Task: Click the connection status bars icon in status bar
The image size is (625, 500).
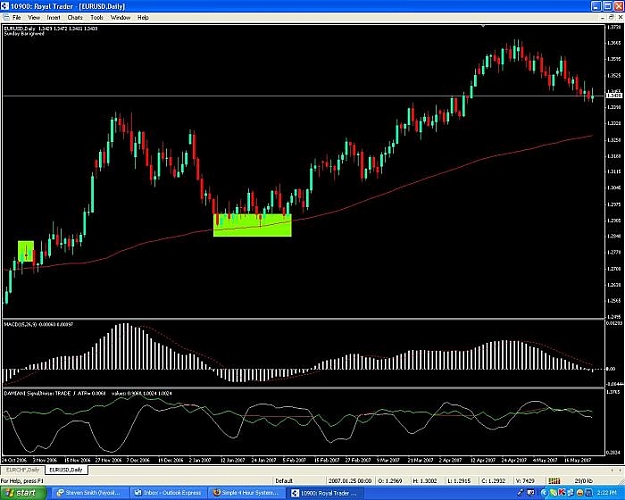Action: (554, 481)
